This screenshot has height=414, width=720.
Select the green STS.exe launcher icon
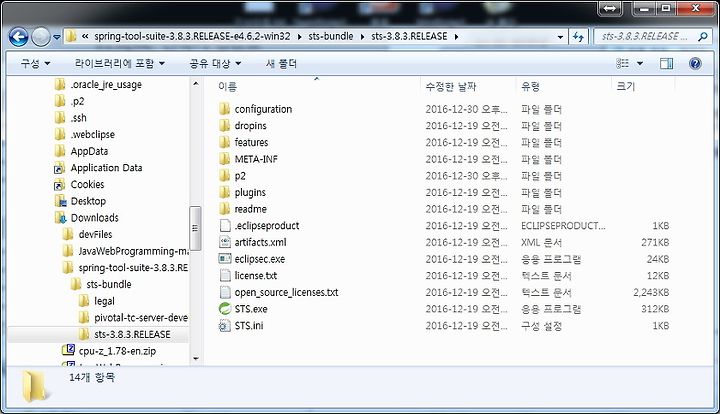[225, 308]
